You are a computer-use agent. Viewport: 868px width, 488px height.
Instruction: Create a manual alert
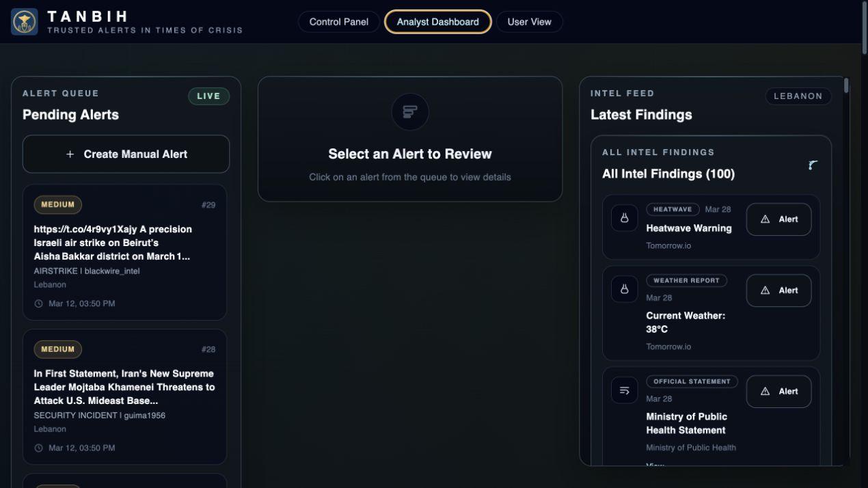click(126, 154)
